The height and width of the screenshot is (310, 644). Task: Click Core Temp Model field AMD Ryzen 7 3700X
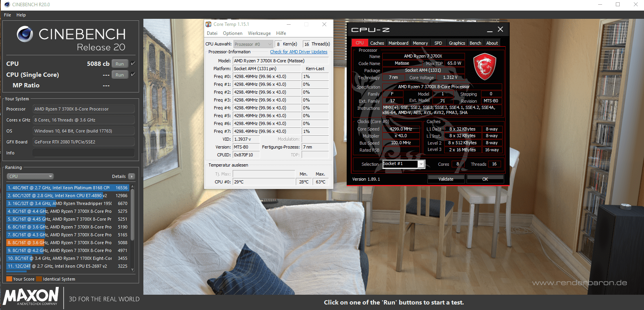point(280,61)
